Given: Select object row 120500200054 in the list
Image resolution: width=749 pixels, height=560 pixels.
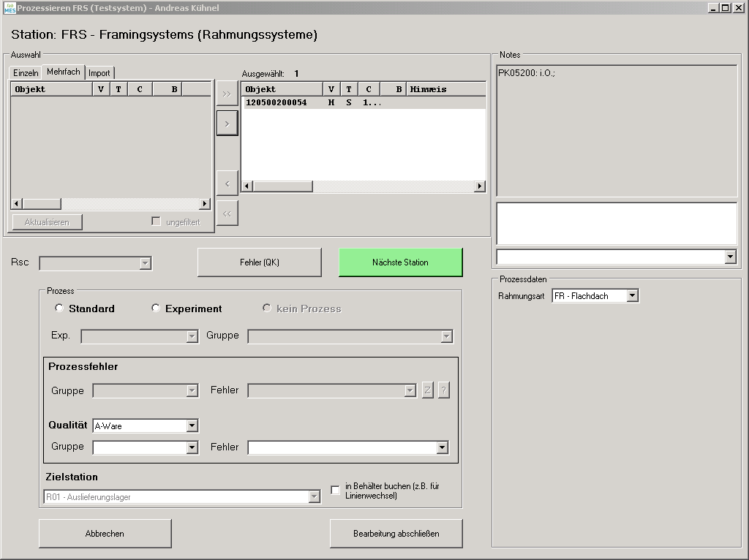Looking at the screenshot, I should (276, 103).
